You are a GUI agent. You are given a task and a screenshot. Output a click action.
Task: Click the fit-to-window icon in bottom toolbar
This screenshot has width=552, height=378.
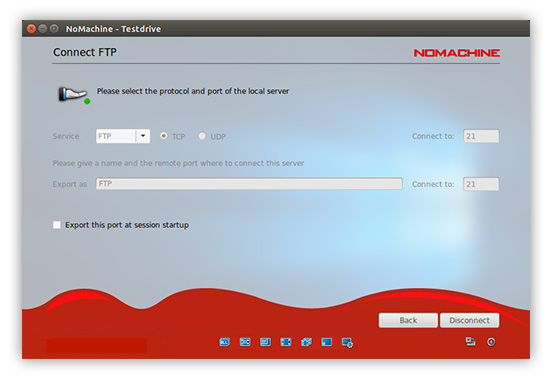tap(245, 342)
